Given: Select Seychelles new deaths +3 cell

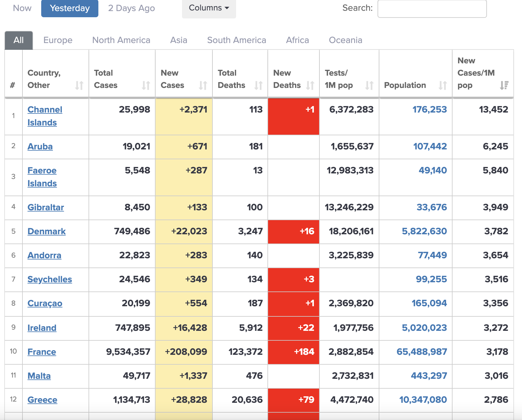Looking at the screenshot, I should tap(294, 279).
